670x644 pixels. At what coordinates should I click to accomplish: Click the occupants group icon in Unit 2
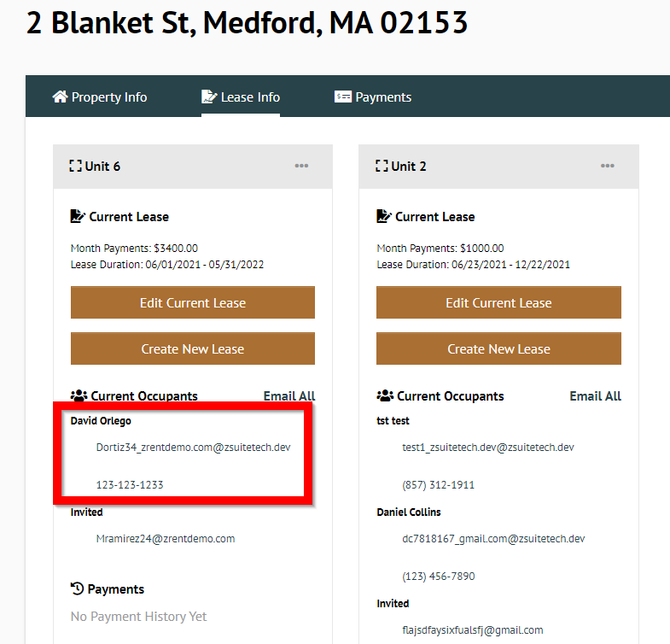[x=385, y=396]
